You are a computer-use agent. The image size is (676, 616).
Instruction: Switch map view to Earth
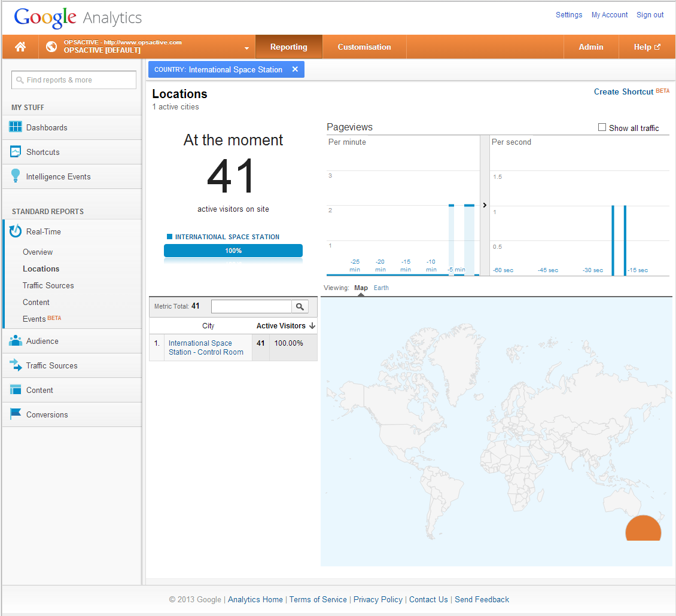381,288
